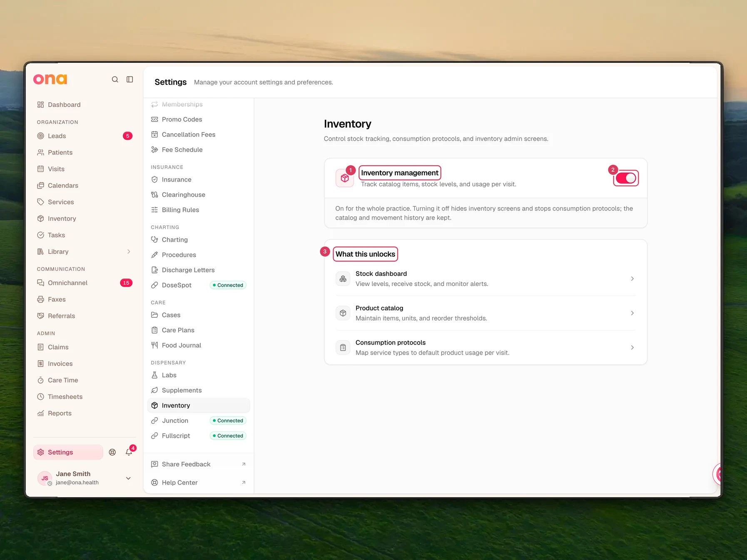This screenshot has height=560, width=747.
Task: Click the Patients icon
Action: (x=40, y=153)
